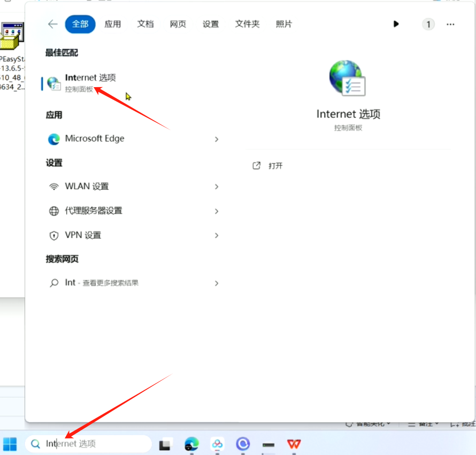Expand Microsoft Edge result details chevron
This screenshot has width=476, height=455.
click(x=217, y=140)
